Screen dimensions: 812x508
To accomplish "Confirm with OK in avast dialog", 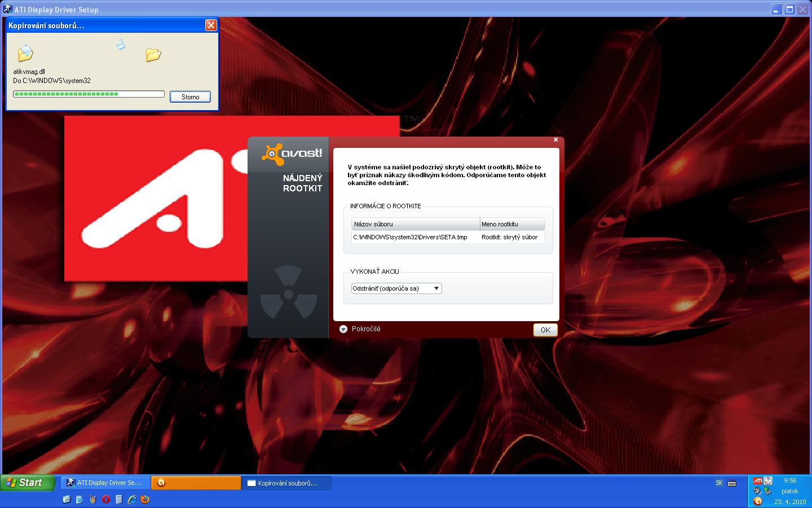I will pyautogui.click(x=545, y=330).
